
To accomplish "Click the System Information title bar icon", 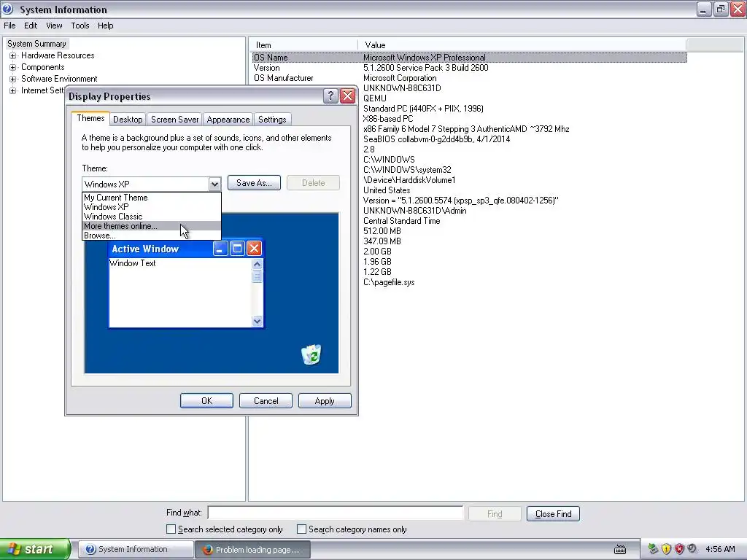I will coord(7,9).
